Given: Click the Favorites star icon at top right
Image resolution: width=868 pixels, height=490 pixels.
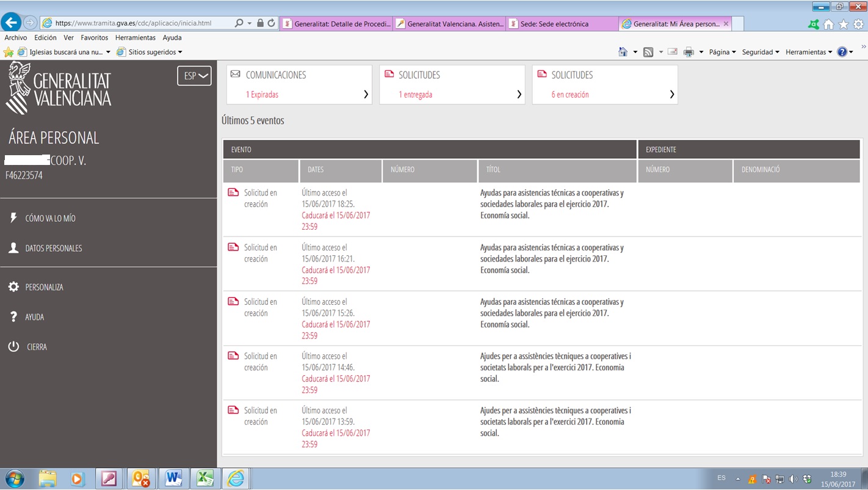Looking at the screenshot, I should click(844, 24).
